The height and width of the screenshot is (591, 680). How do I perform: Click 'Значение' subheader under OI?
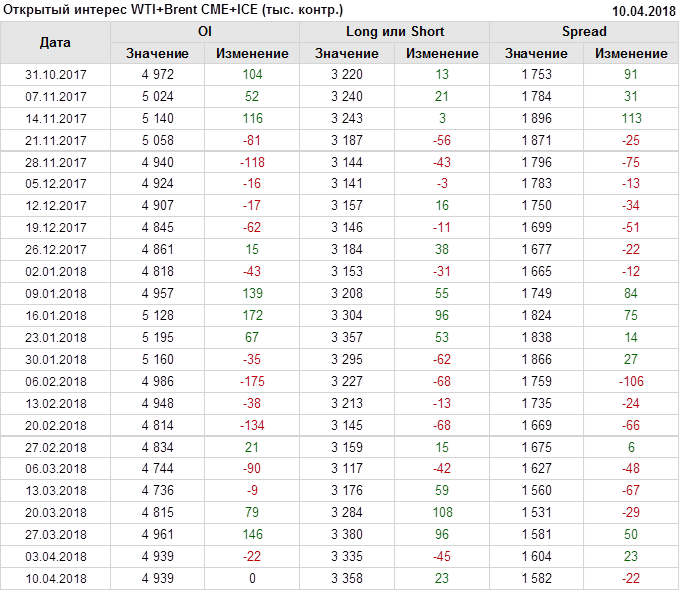click(157, 53)
